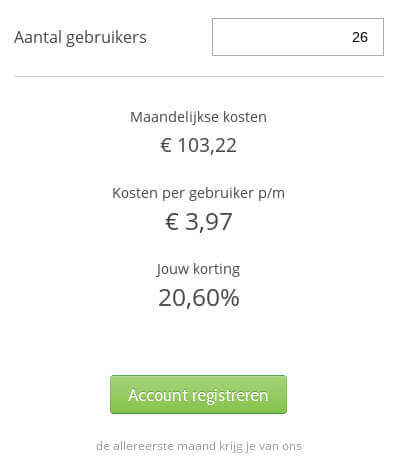Click the Kosten per gebruiker p/m label
The width and height of the screenshot is (399, 467).
(198, 193)
